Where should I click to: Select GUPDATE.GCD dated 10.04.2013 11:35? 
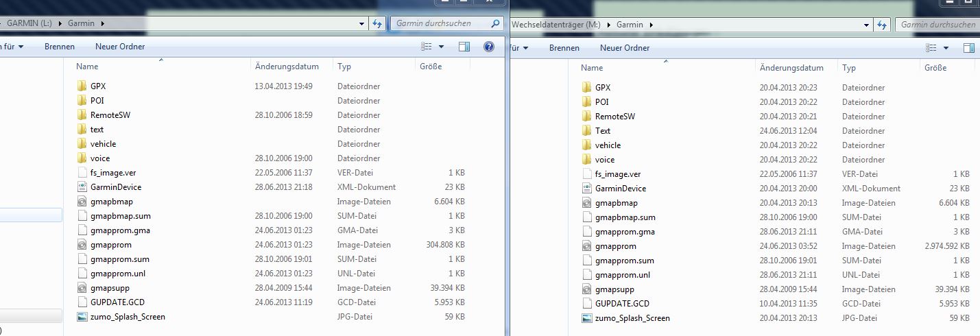coord(622,304)
